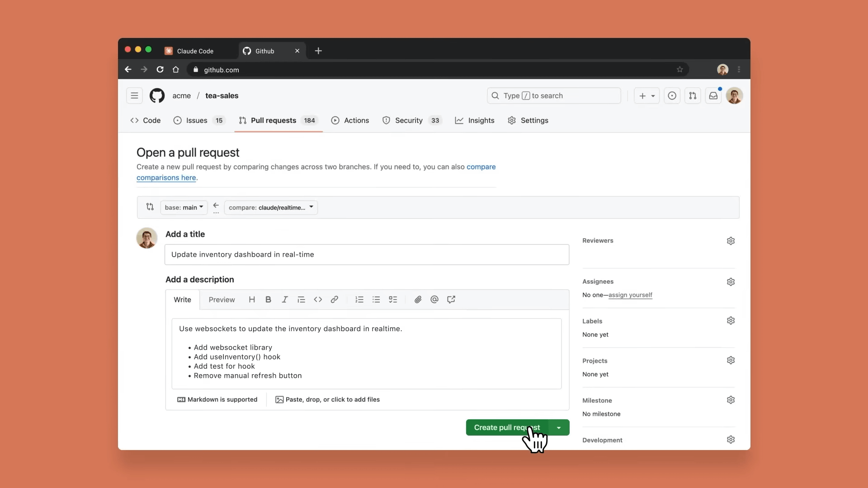The height and width of the screenshot is (488, 868).
Task: Click the pull request title input field
Action: pos(366,255)
